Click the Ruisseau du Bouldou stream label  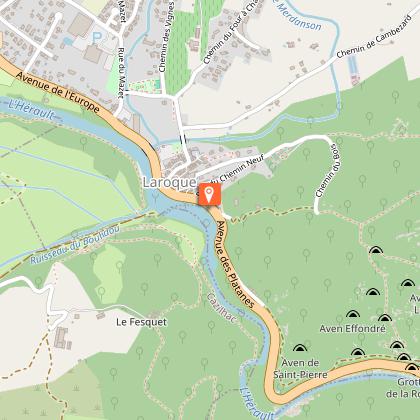(75, 245)
